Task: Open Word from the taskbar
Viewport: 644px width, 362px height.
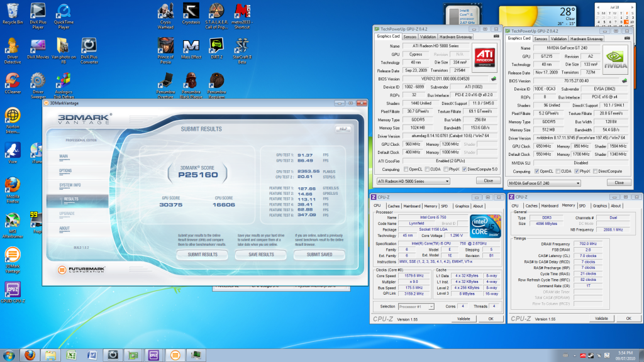Action: (x=92, y=355)
